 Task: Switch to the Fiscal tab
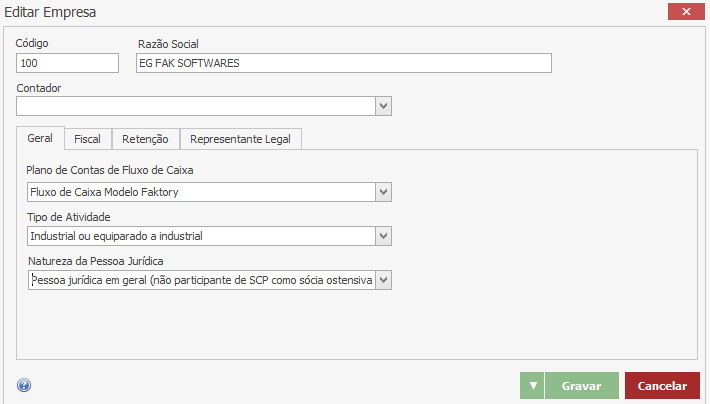[87, 139]
